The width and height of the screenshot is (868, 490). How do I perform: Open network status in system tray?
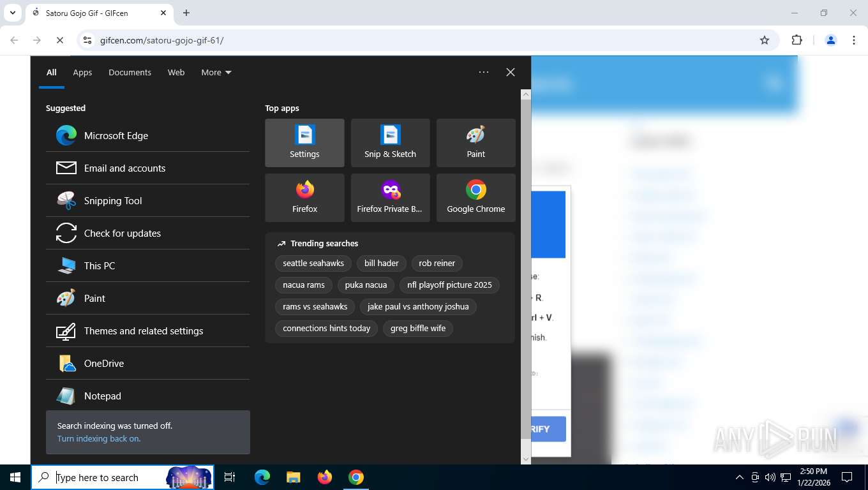point(786,477)
